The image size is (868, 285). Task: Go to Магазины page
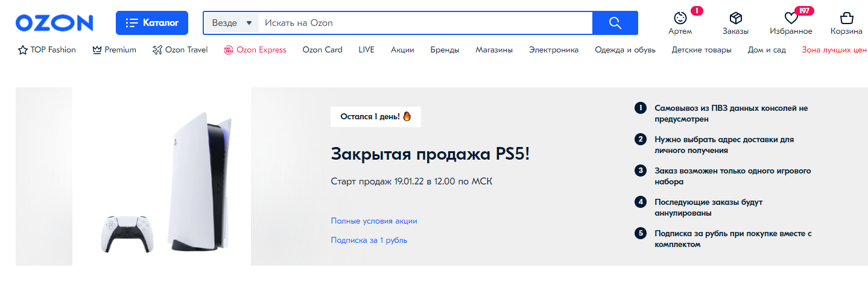coord(494,50)
